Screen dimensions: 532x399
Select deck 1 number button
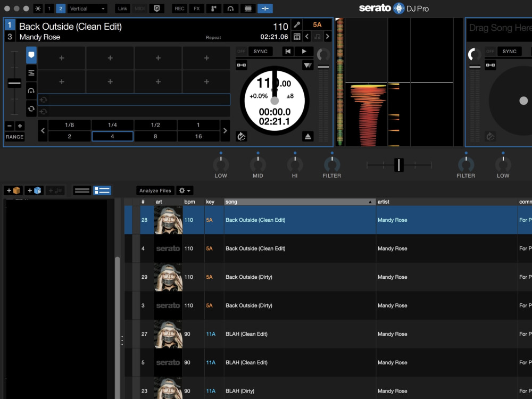click(10, 25)
